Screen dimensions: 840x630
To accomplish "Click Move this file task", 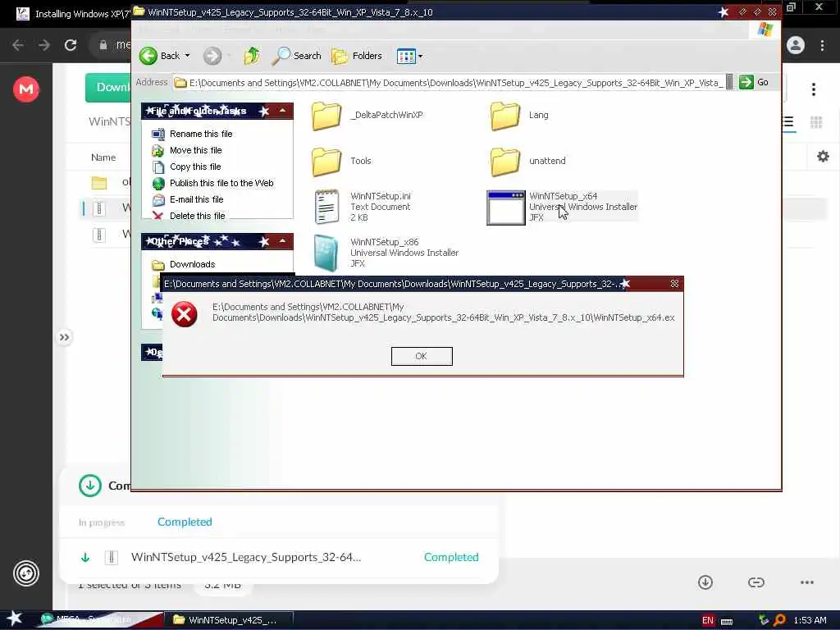I will point(195,151).
